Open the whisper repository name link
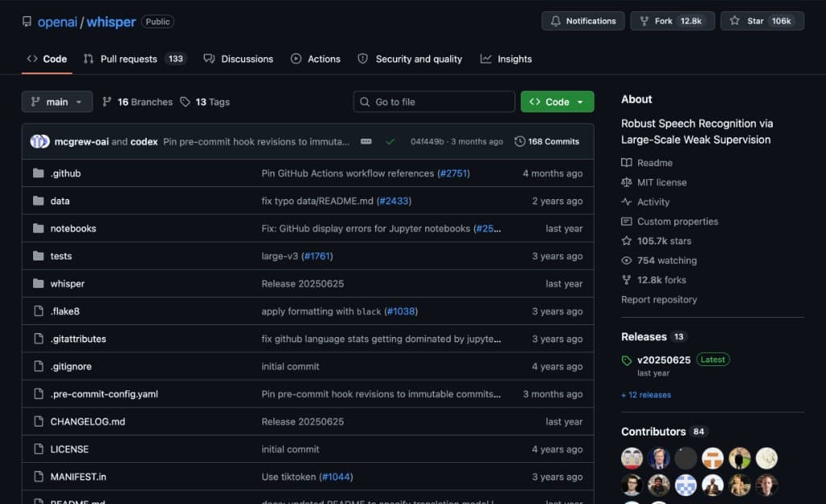 [111, 22]
